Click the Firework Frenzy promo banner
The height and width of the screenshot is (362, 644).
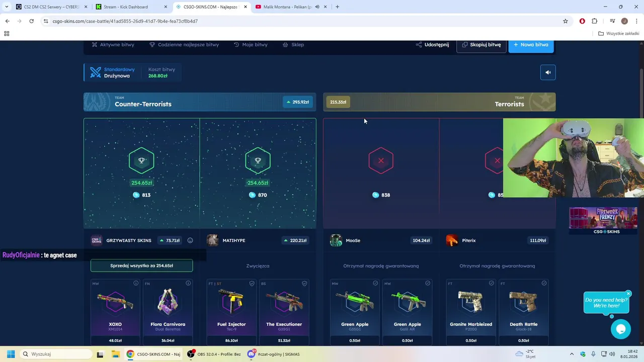point(603,221)
